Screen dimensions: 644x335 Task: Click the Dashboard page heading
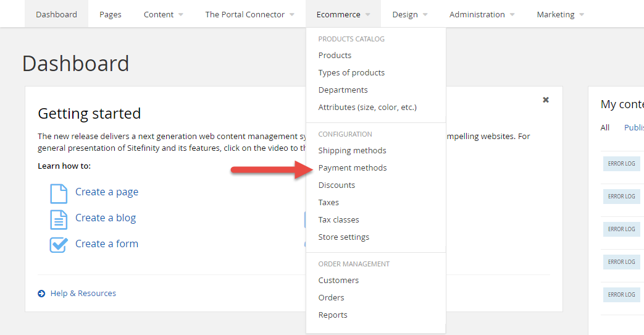click(75, 64)
